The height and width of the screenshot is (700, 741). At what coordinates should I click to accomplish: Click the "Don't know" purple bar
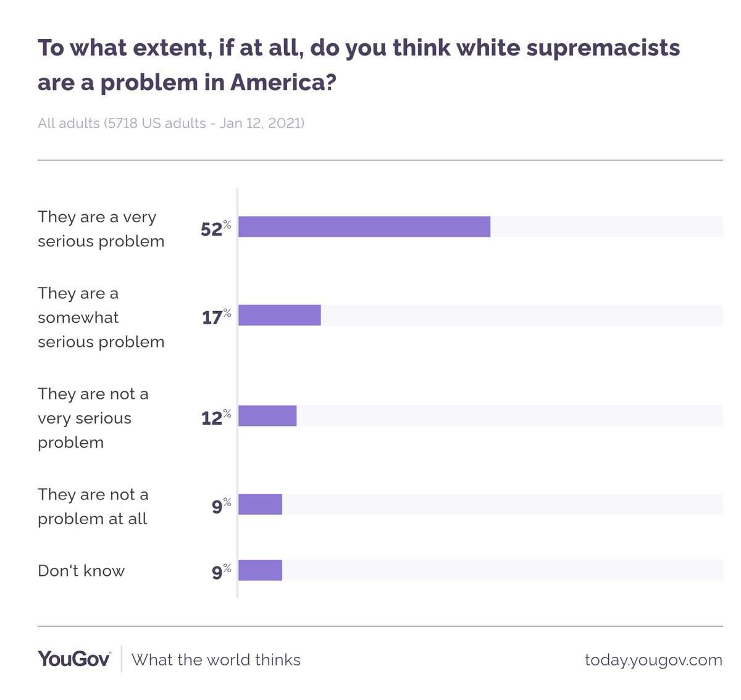260,570
